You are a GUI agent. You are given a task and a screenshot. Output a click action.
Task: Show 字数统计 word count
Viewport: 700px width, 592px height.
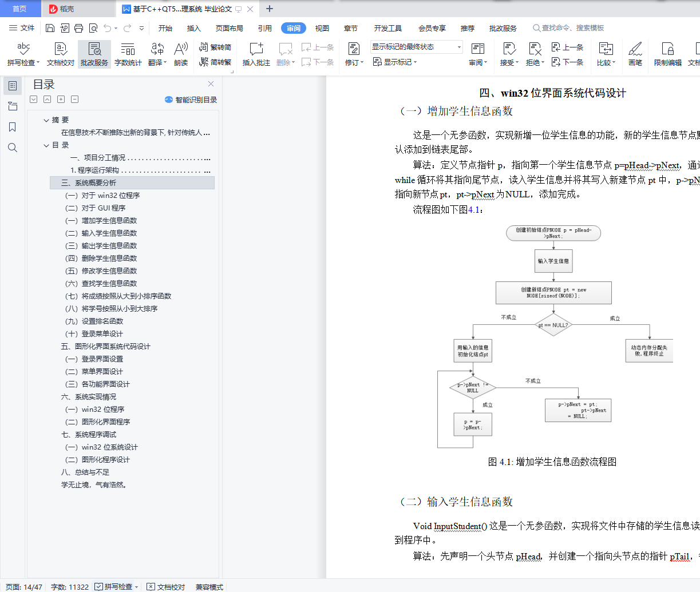(128, 54)
